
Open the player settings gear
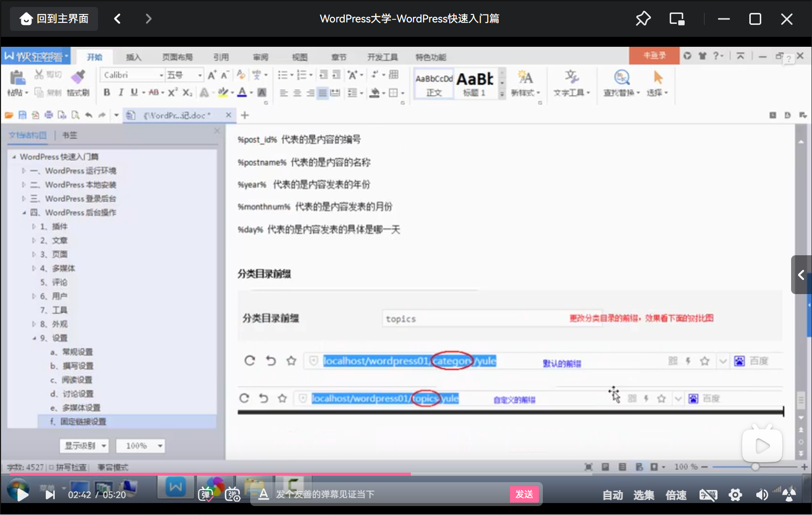point(735,495)
